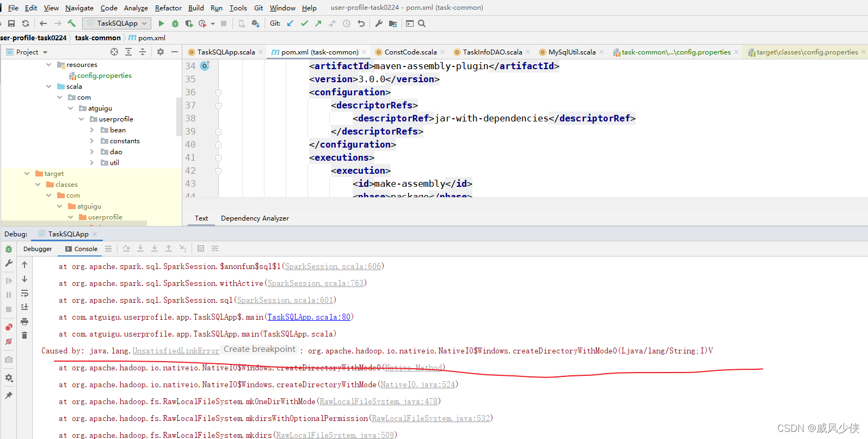Stop the process with the toolbar stop icon

tap(224, 23)
